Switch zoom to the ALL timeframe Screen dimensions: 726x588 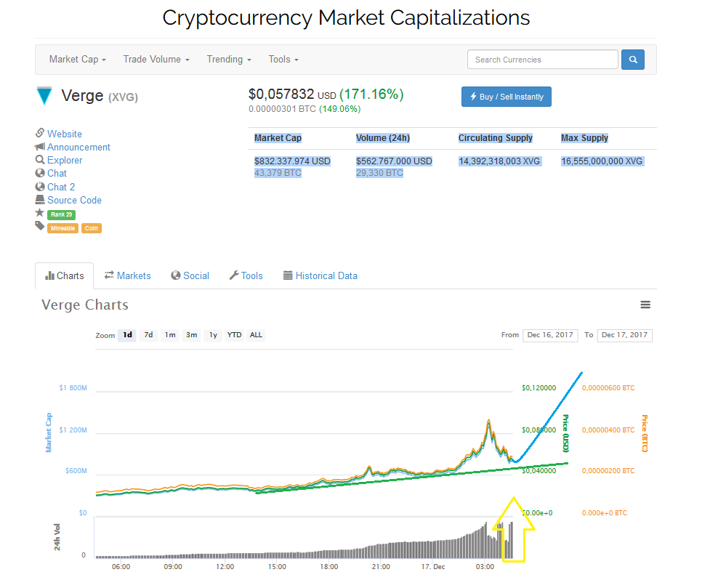coord(256,335)
